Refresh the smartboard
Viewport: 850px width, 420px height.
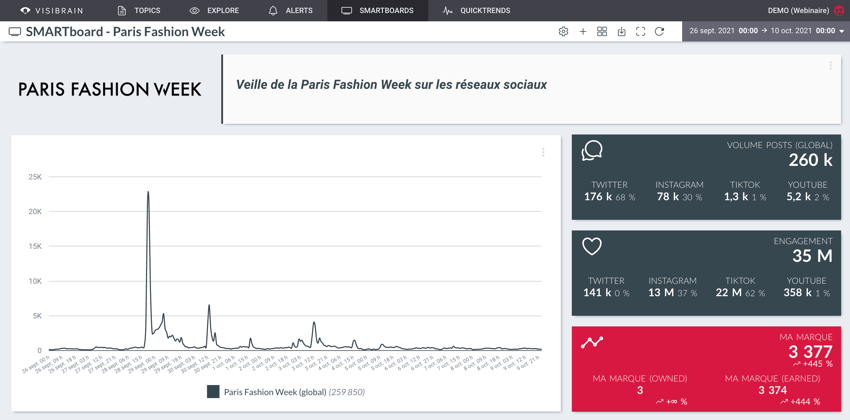[x=659, y=31]
